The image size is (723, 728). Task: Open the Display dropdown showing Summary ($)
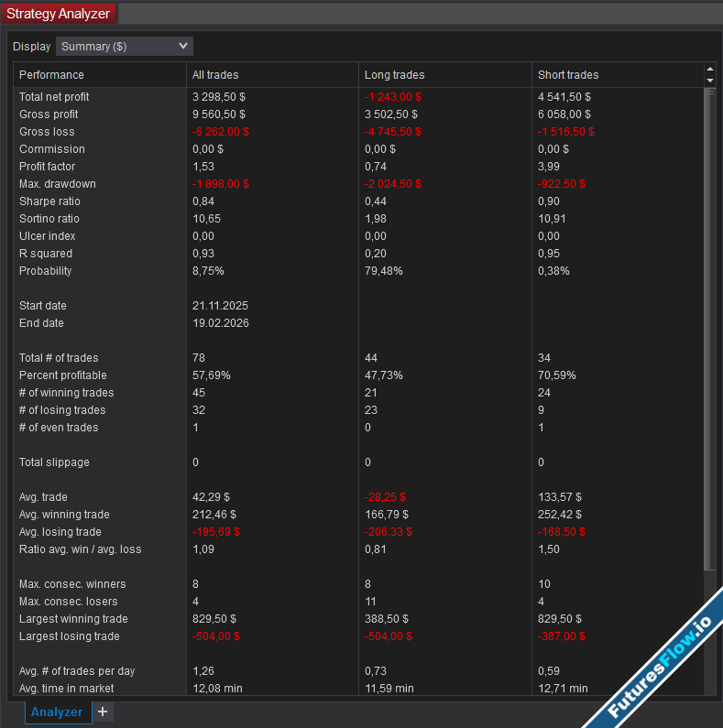point(125,46)
